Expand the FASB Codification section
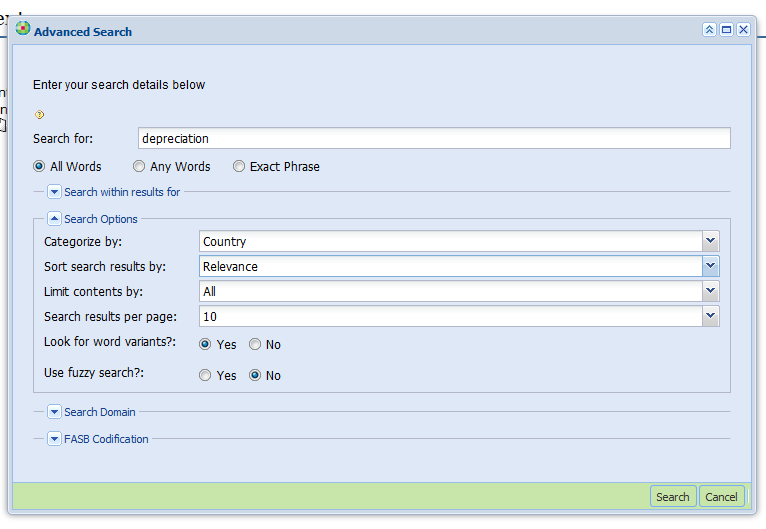This screenshot has height=529, width=766. 54,439
